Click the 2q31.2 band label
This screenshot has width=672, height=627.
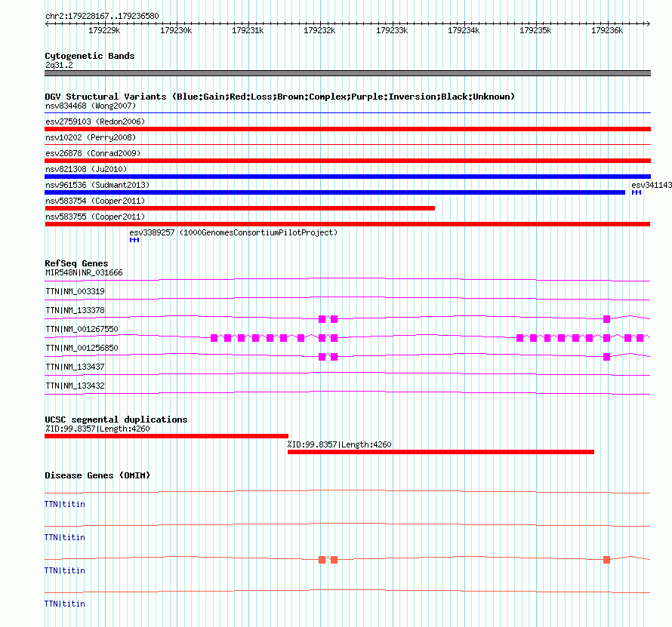(x=59, y=65)
